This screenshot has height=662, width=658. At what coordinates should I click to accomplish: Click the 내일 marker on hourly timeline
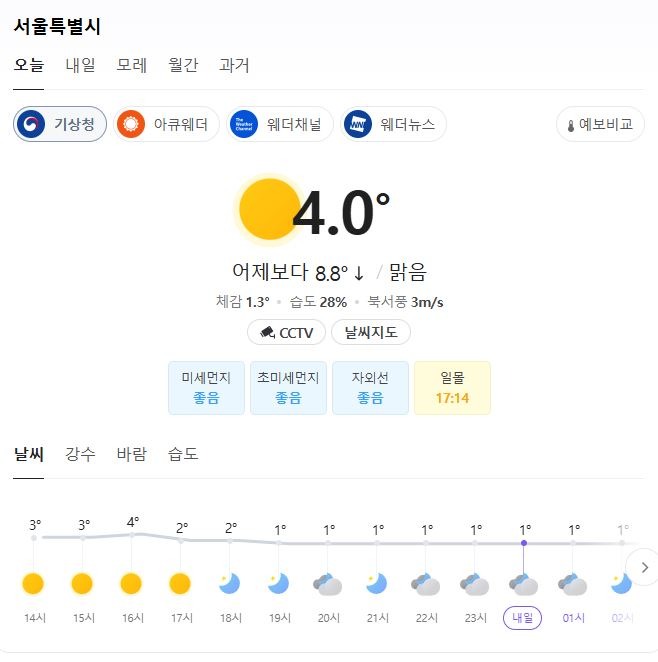523,618
